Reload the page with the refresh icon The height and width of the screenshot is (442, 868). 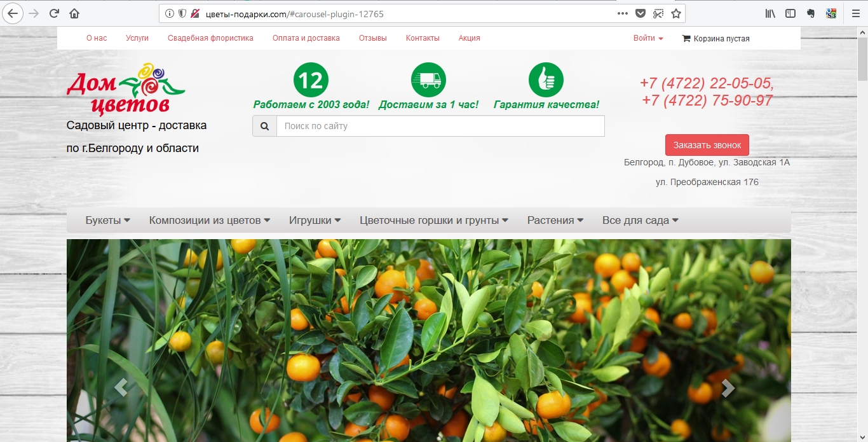point(54,13)
